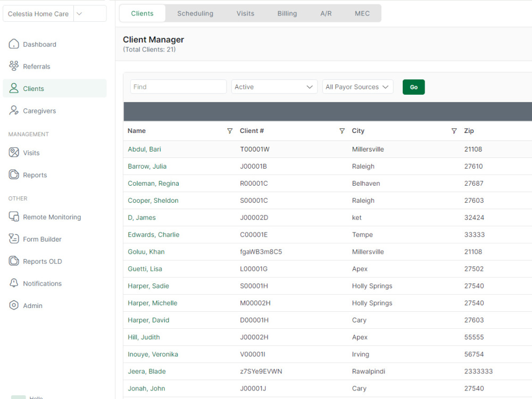
Task: Open client Barrow, Julia
Action: pos(147,166)
